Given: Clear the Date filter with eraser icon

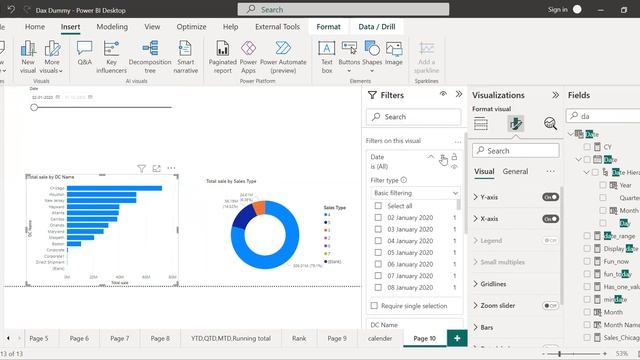Looking at the screenshot, I should (443, 157).
